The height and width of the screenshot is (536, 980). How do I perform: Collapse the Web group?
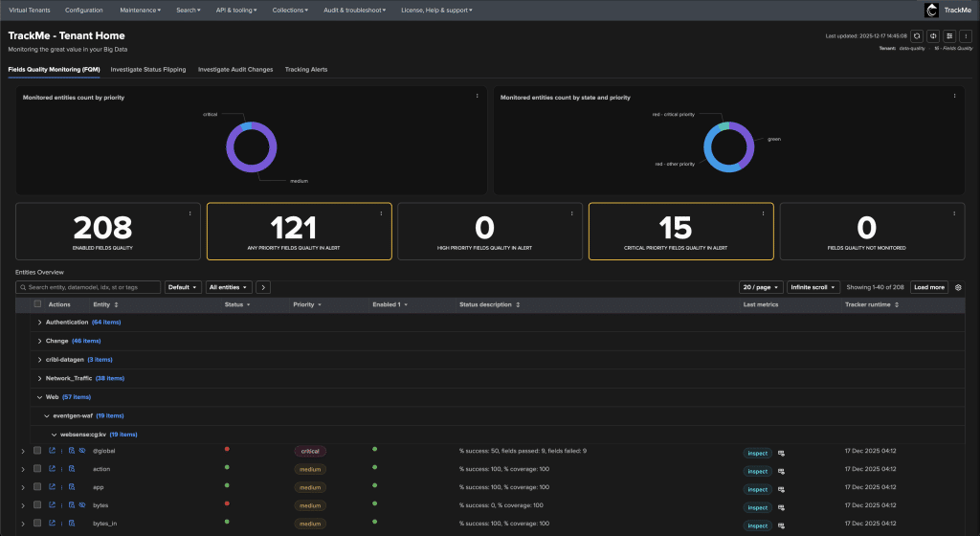(x=39, y=396)
